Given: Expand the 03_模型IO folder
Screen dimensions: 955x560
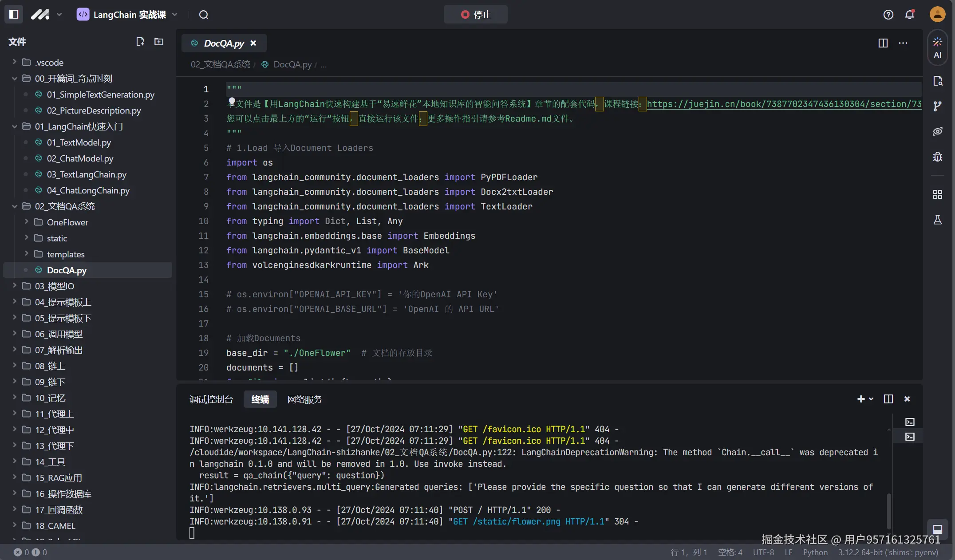Looking at the screenshot, I should pos(54,286).
